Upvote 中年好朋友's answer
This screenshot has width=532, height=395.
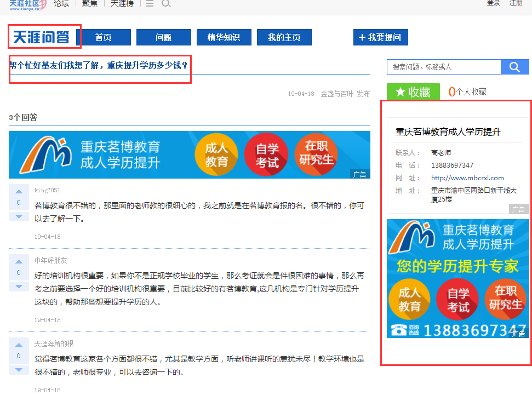pos(19,262)
